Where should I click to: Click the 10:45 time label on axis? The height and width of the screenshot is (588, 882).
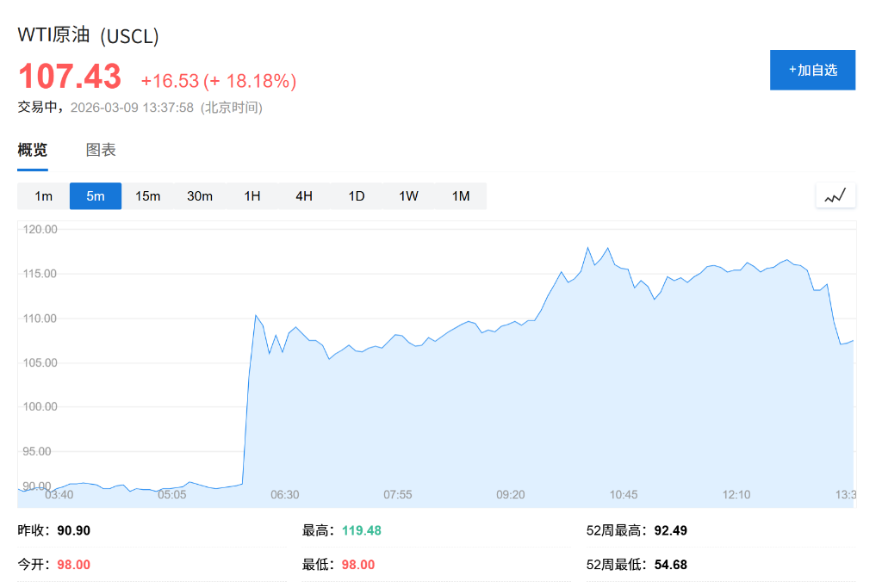pos(624,494)
